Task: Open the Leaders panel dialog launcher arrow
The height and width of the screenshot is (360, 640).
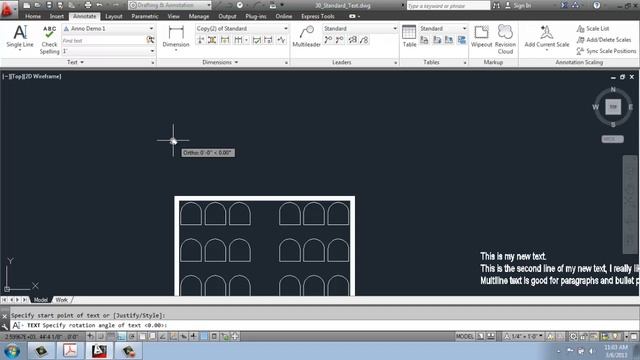Action: tap(396, 63)
